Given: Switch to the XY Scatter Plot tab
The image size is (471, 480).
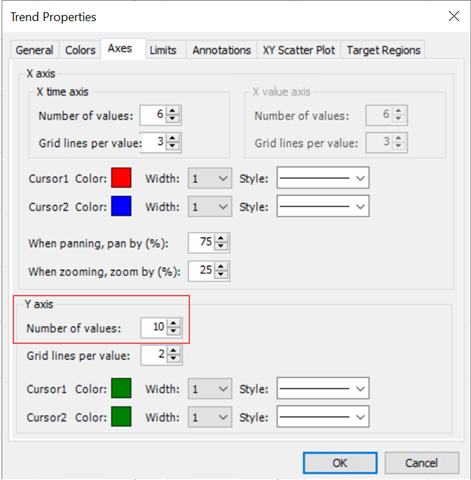Looking at the screenshot, I should point(299,50).
